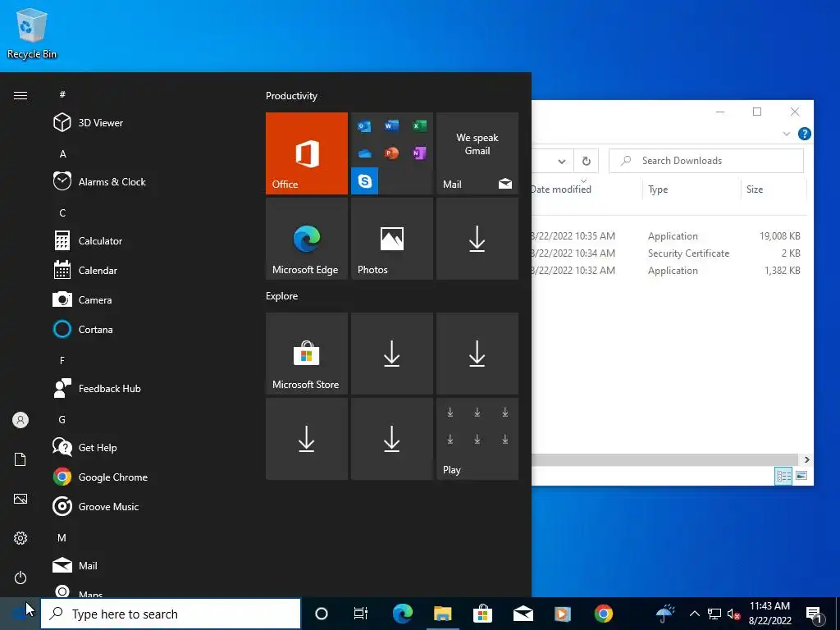Open 3D Viewer from app list

point(89,123)
